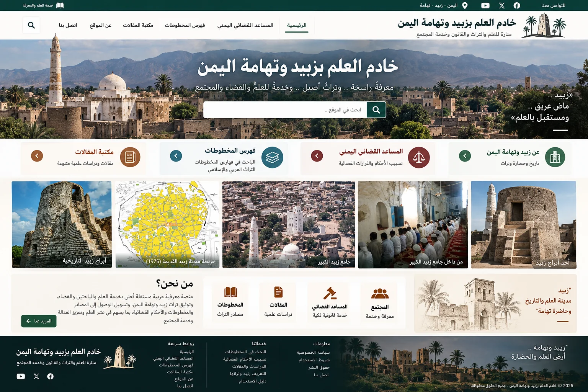Viewport: 588px width, 392px height.
Task: Open فهرس المخطوطات in the header menu
Action: pyautogui.click(x=185, y=25)
